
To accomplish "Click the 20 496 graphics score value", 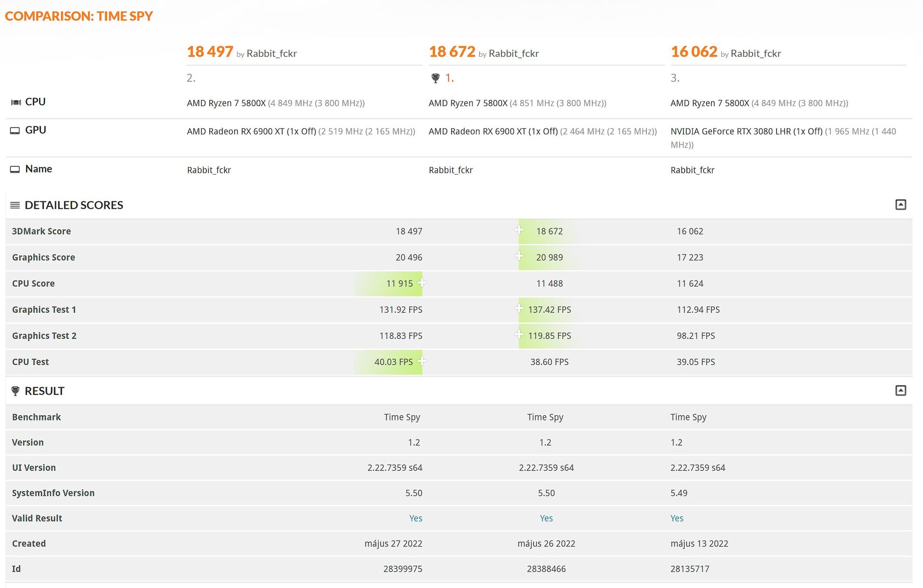I will [x=409, y=257].
